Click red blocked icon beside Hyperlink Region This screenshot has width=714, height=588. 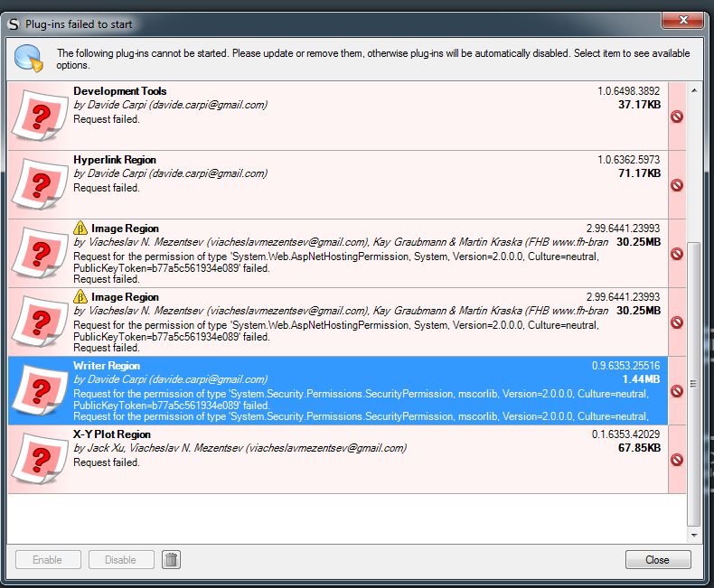(x=676, y=185)
